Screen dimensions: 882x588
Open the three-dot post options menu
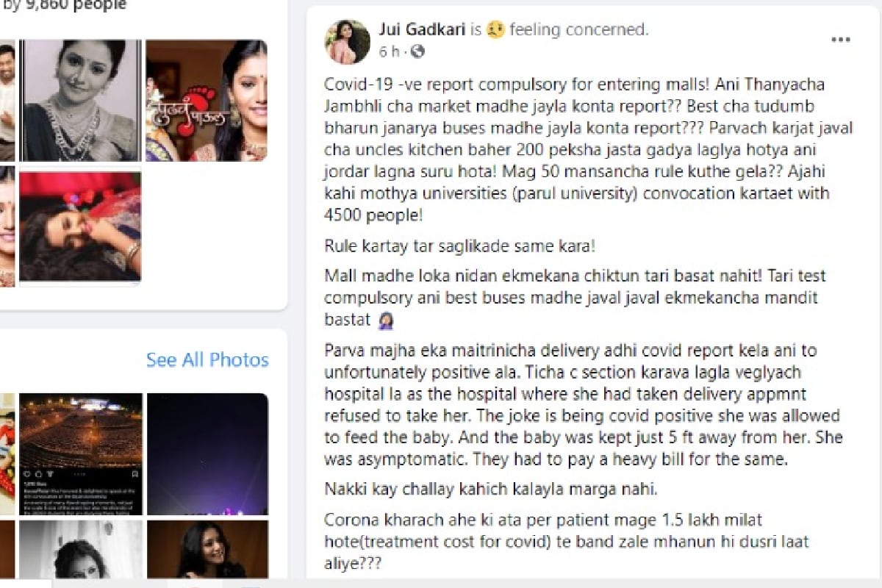pyautogui.click(x=841, y=40)
